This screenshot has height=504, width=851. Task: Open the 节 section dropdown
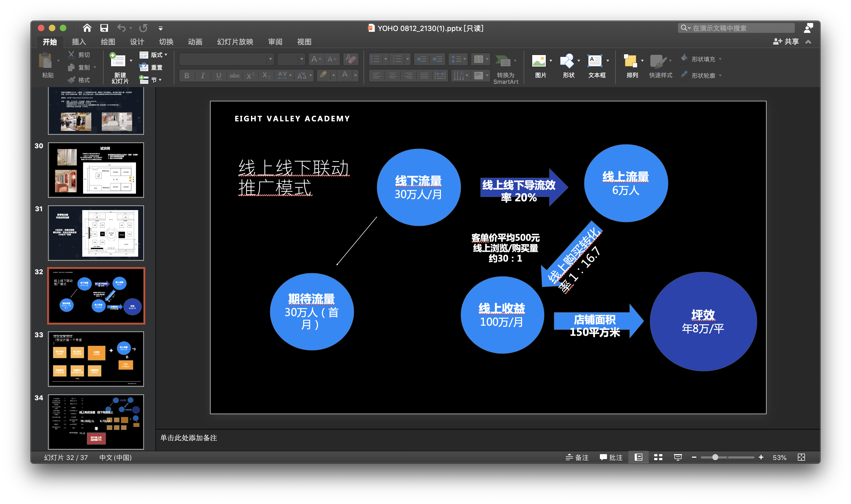(150, 80)
